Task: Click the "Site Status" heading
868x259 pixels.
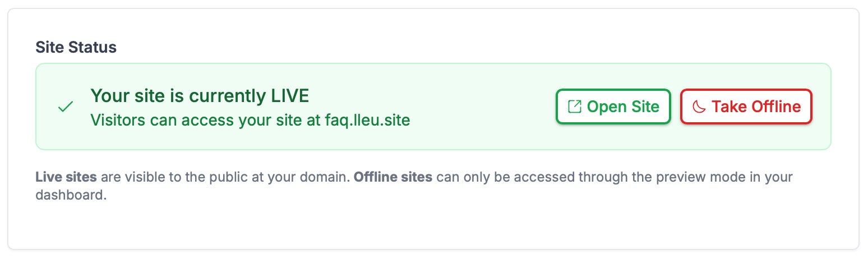Action: [x=76, y=47]
